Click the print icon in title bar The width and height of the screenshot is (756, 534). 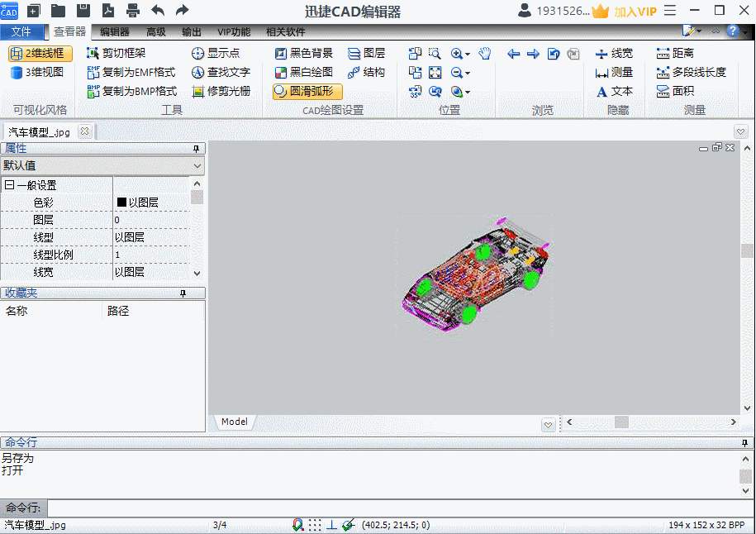(x=132, y=11)
